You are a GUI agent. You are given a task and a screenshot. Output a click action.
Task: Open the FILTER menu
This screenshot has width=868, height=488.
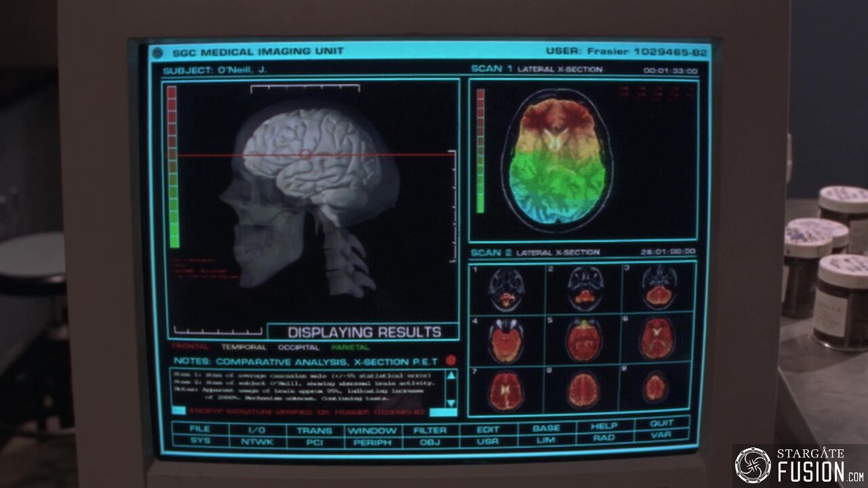click(430, 430)
